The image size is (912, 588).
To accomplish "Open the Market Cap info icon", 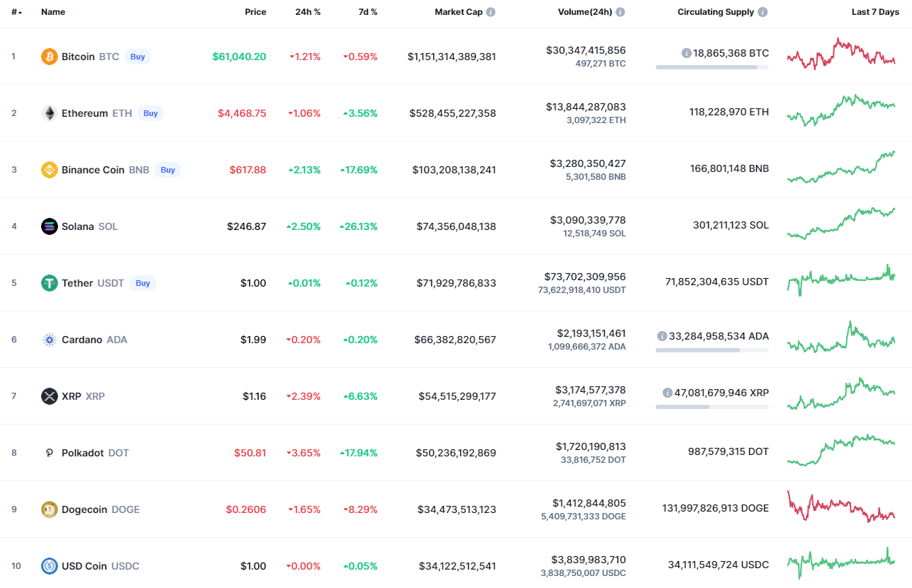I will pyautogui.click(x=491, y=12).
